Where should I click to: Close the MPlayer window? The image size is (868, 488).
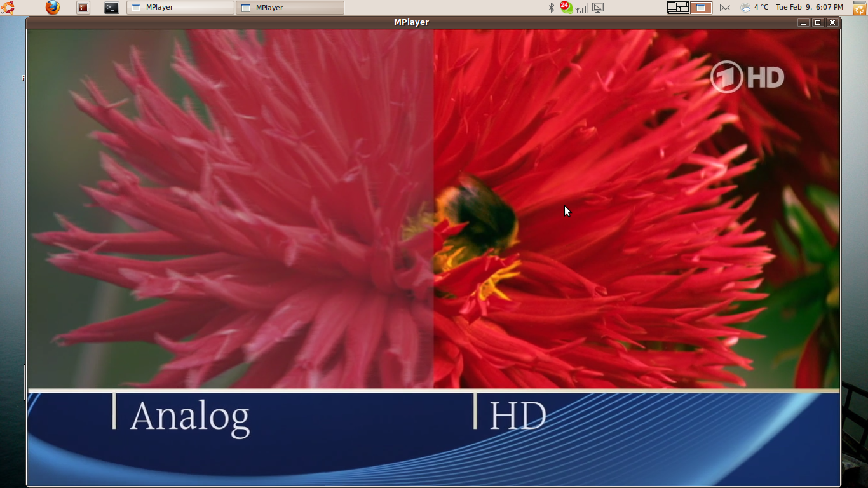(832, 22)
